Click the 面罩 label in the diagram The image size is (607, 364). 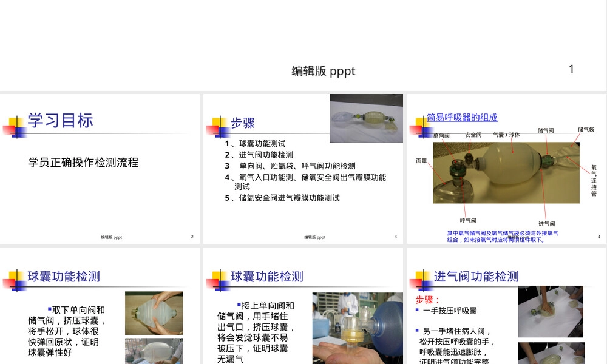pos(421,161)
